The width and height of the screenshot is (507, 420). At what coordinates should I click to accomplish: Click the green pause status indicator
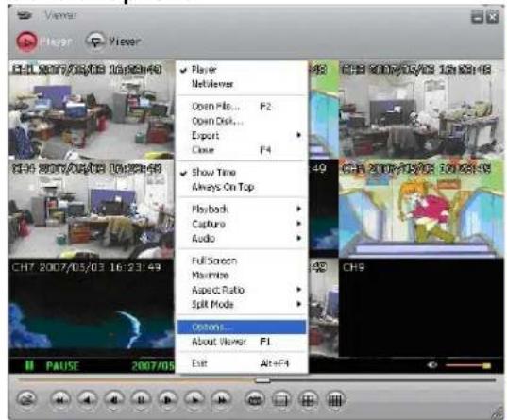tap(29, 365)
